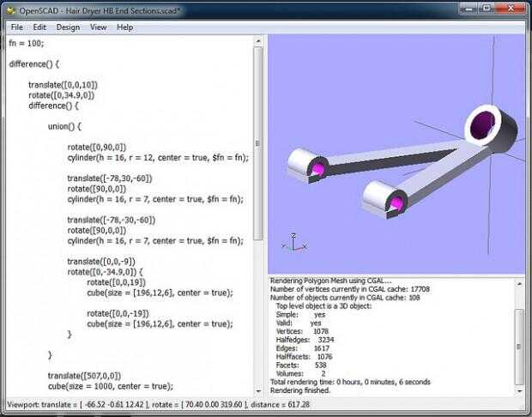Screen dimensions: 532x417
Task: Click the 'translate([-78,-30,-60])' line
Action: click(112, 220)
